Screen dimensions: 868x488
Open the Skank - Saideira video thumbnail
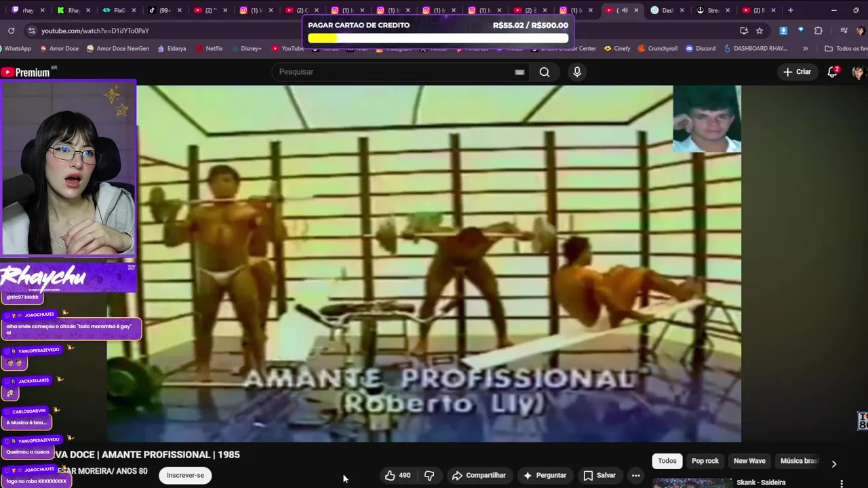[x=692, y=483]
